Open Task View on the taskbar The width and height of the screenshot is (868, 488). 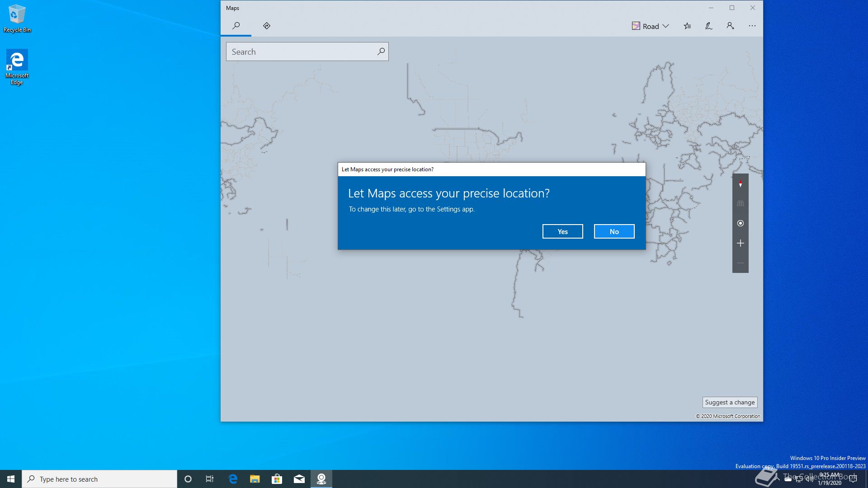[210, 479]
